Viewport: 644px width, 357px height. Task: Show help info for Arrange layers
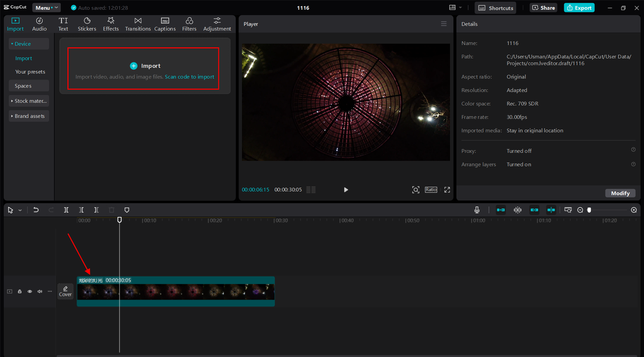click(x=633, y=164)
